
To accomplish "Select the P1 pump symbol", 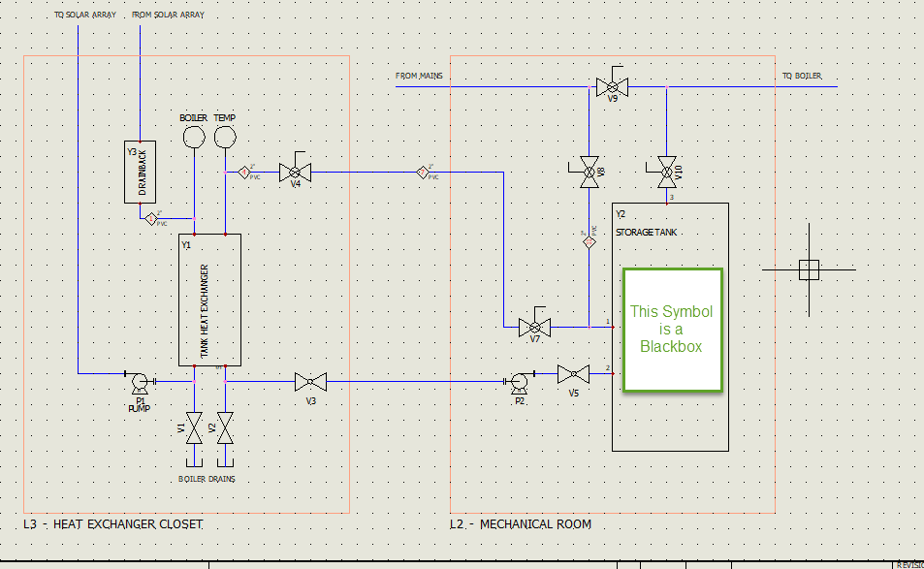I will pyautogui.click(x=140, y=383).
